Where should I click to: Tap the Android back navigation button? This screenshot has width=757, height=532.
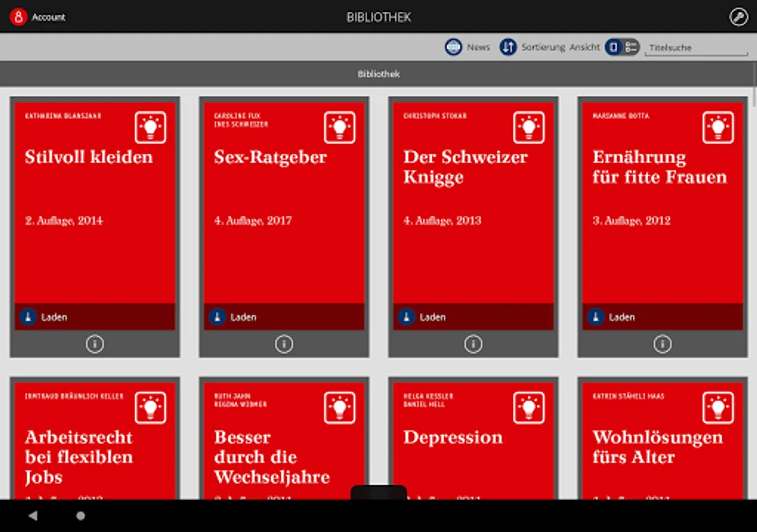[33, 515]
